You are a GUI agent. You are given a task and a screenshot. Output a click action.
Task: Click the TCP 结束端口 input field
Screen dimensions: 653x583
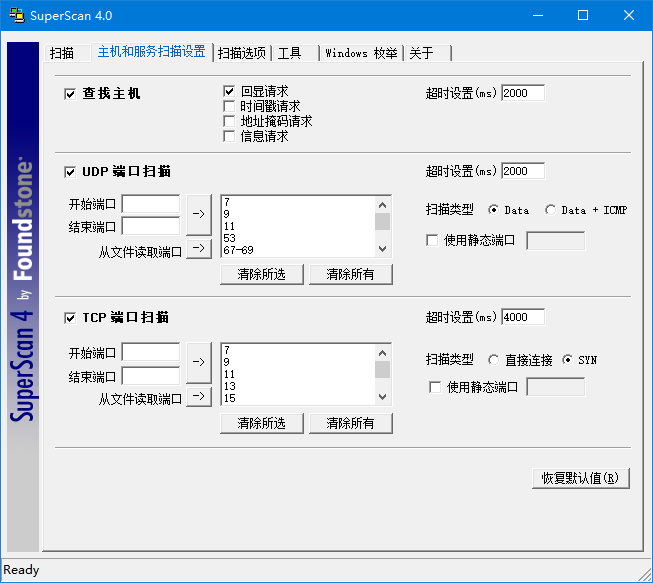151,376
